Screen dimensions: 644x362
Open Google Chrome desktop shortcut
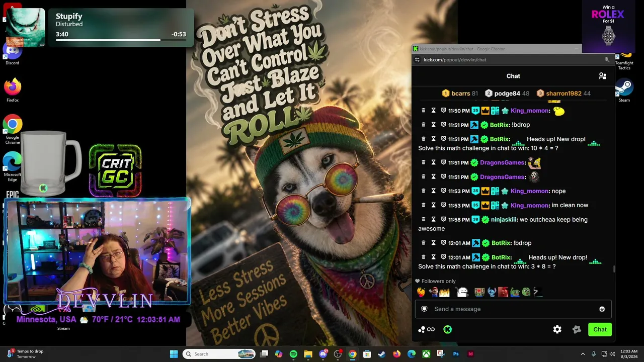click(13, 130)
